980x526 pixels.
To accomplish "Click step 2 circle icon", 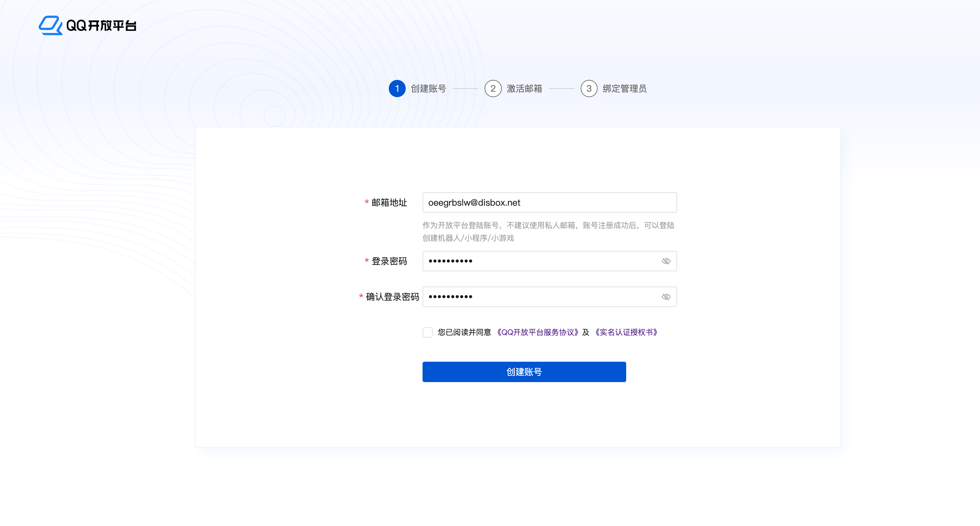I will coord(493,89).
